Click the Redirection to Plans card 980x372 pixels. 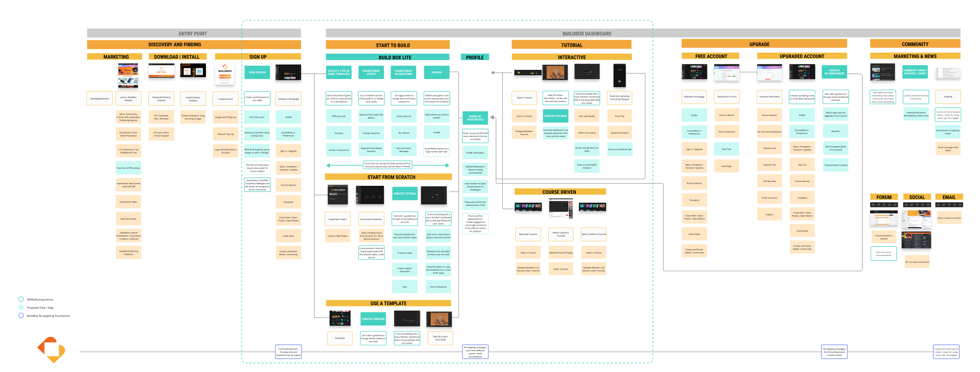click(x=726, y=96)
